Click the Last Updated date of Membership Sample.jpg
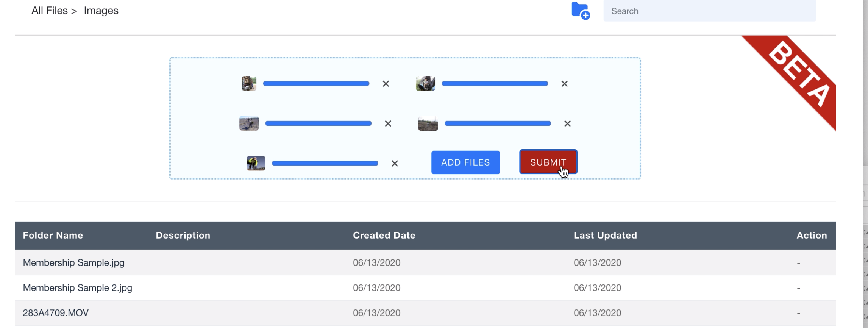 597,263
